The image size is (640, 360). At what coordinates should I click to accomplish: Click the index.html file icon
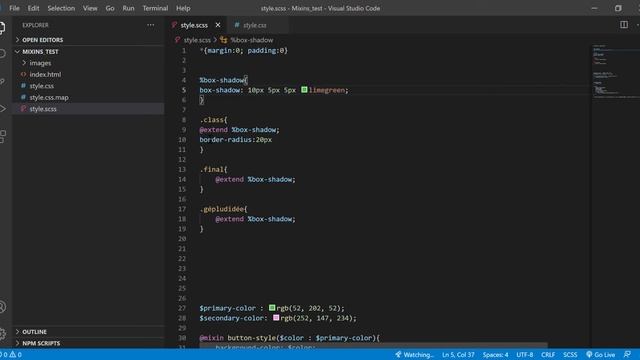(x=23, y=74)
